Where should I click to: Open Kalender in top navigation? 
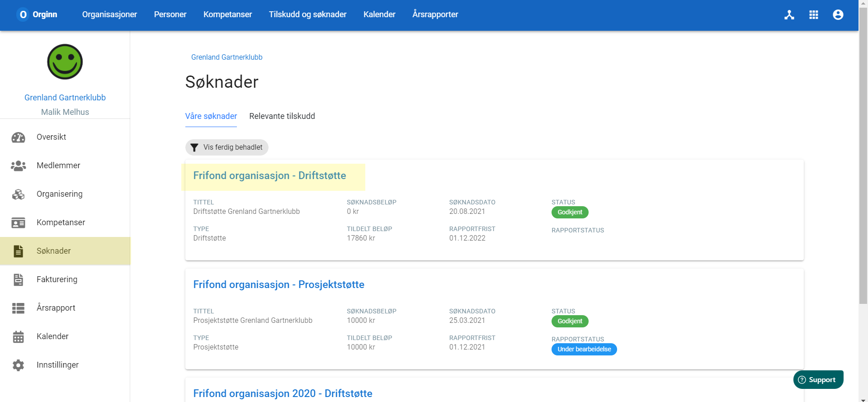tap(379, 14)
